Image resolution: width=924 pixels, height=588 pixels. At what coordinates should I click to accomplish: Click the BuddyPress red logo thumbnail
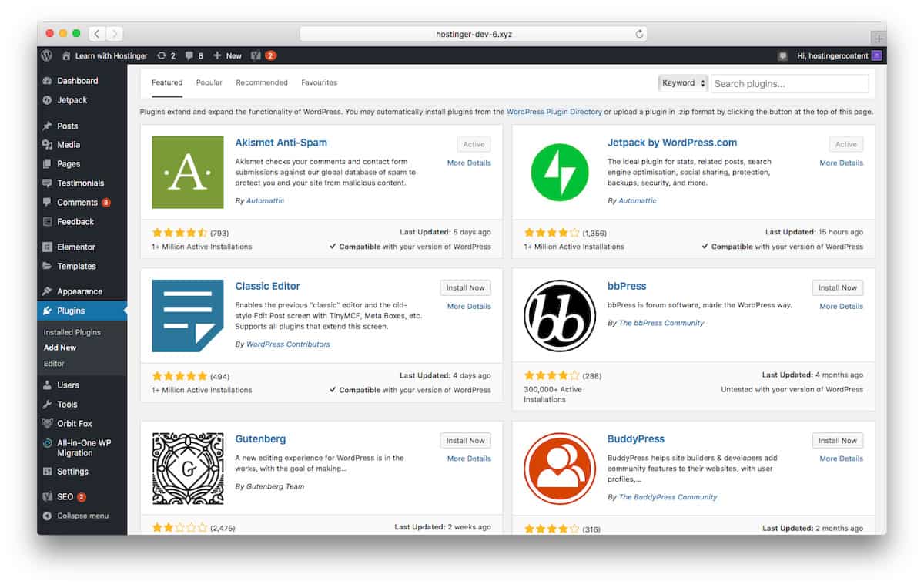[x=560, y=469]
